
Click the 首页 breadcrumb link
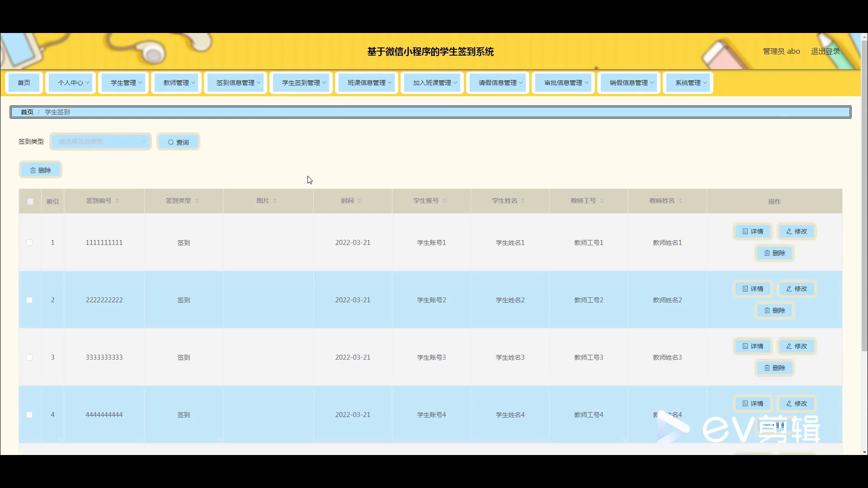click(27, 112)
